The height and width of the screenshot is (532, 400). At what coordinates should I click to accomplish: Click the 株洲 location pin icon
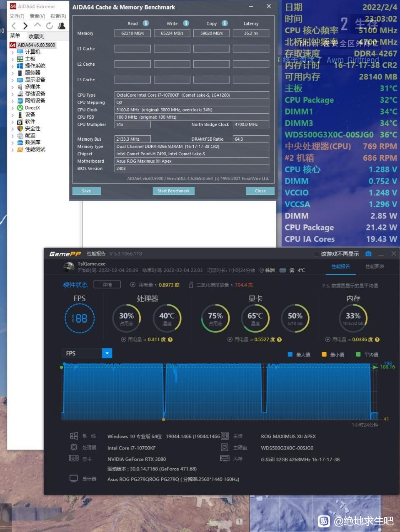click(262, 270)
